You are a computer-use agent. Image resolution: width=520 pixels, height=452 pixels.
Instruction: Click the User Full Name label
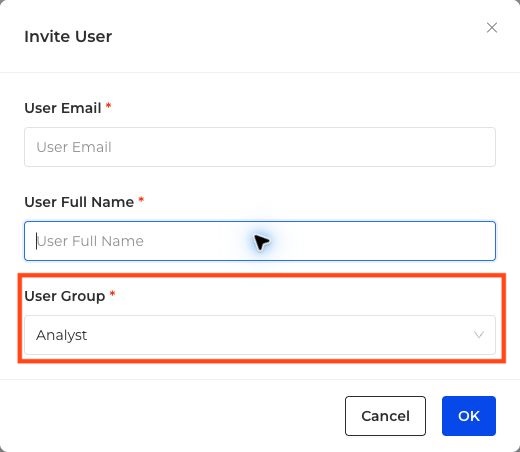pyautogui.click(x=79, y=202)
